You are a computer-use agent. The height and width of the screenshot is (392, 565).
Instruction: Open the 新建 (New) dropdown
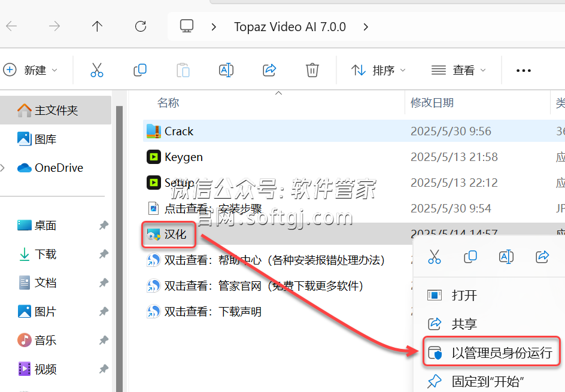point(31,70)
